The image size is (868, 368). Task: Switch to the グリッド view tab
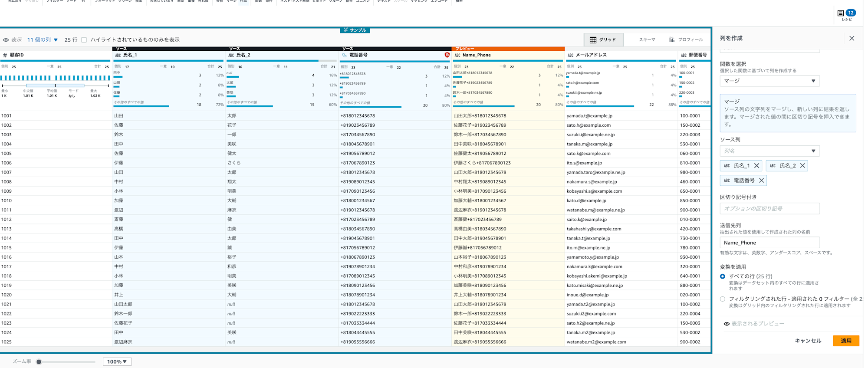(603, 40)
